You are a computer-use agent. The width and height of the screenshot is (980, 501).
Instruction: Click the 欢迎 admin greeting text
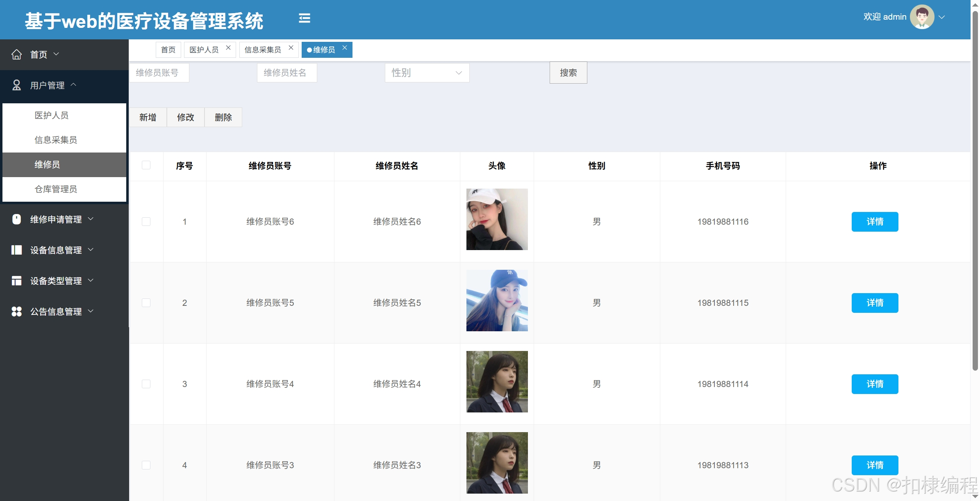click(885, 17)
